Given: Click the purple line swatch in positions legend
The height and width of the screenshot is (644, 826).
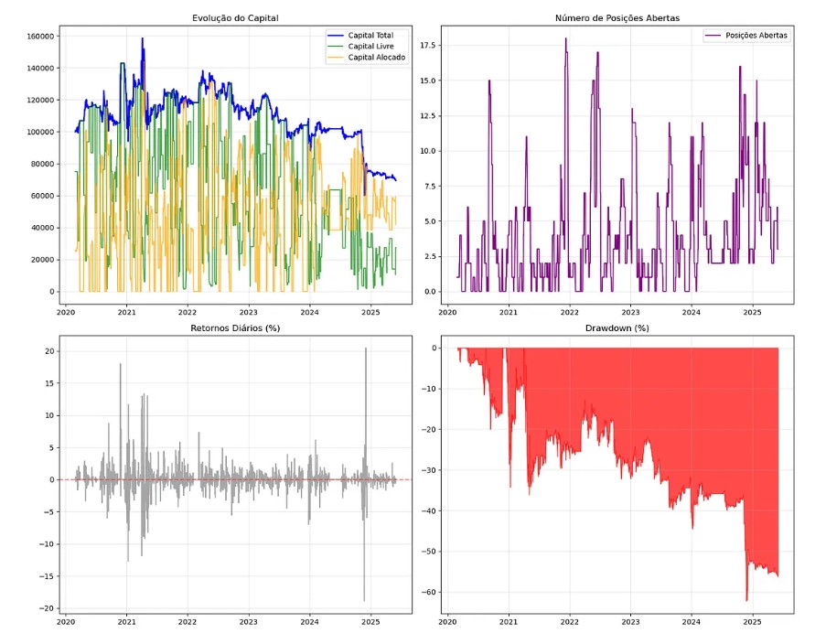Looking at the screenshot, I should (714, 36).
